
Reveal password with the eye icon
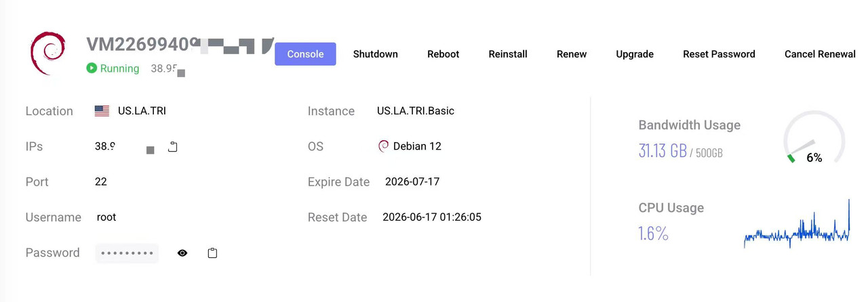182,253
